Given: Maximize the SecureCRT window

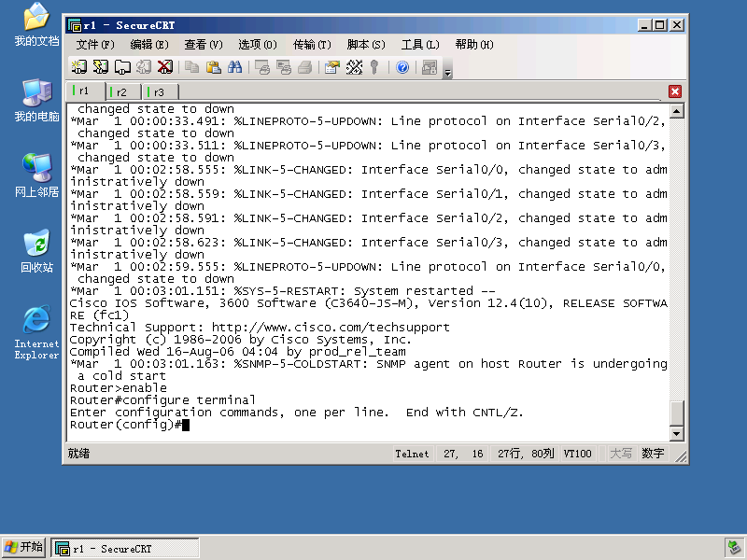Looking at the screenshot, I should (660, 25).
